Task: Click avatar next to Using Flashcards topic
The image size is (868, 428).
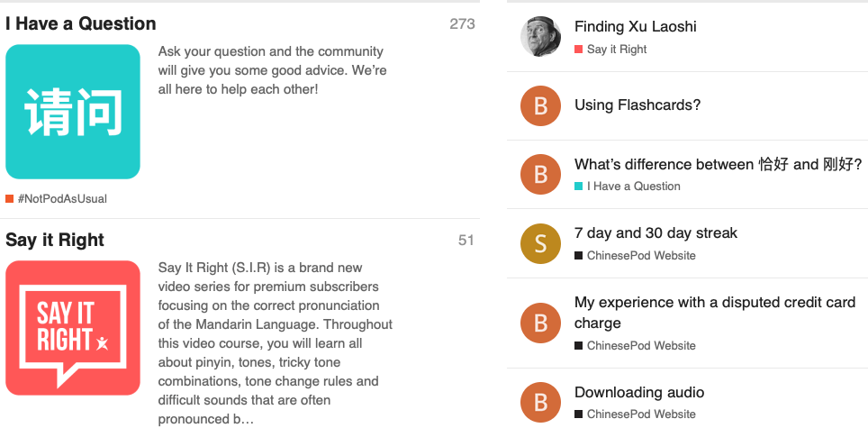Action: click(x=540, y=106)
